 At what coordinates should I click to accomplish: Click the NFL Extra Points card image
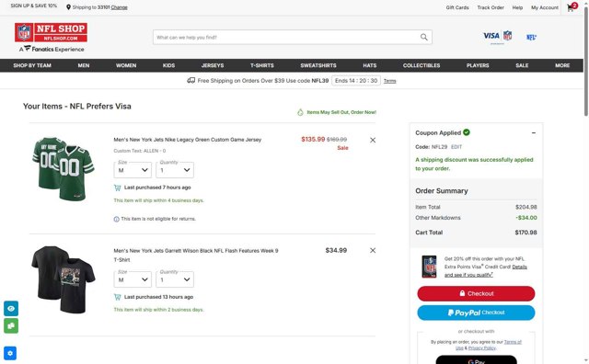pos(429,267)
